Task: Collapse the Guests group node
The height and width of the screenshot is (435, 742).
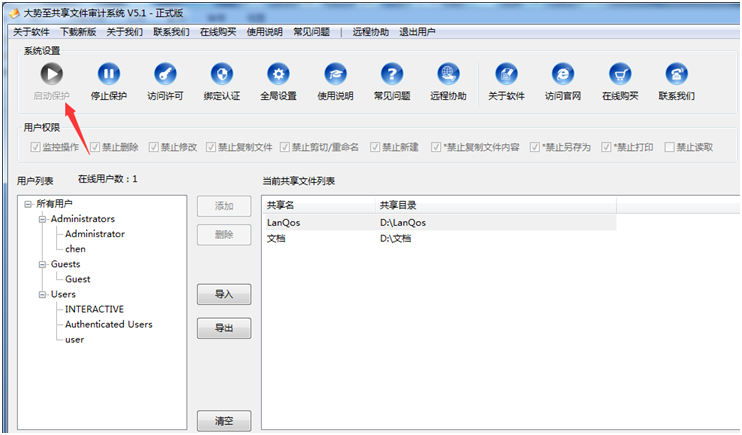Action: (41, 264)
